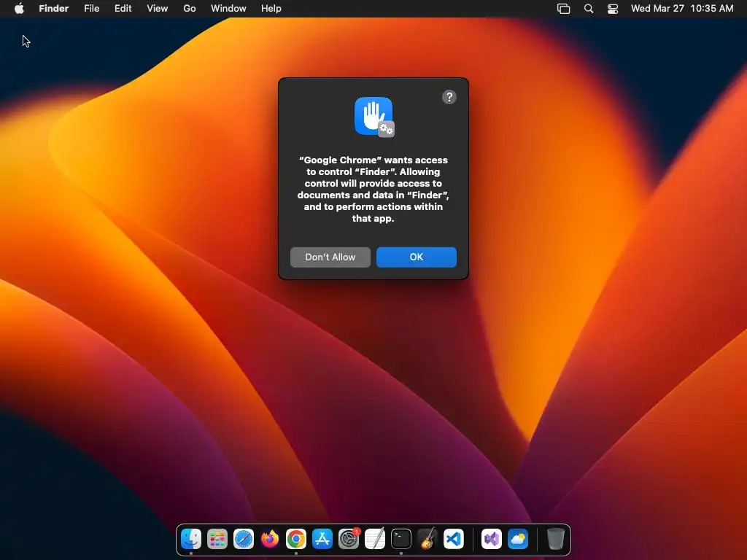Open the View menu
The image size is (747, 560).
(x=158, y=9)
